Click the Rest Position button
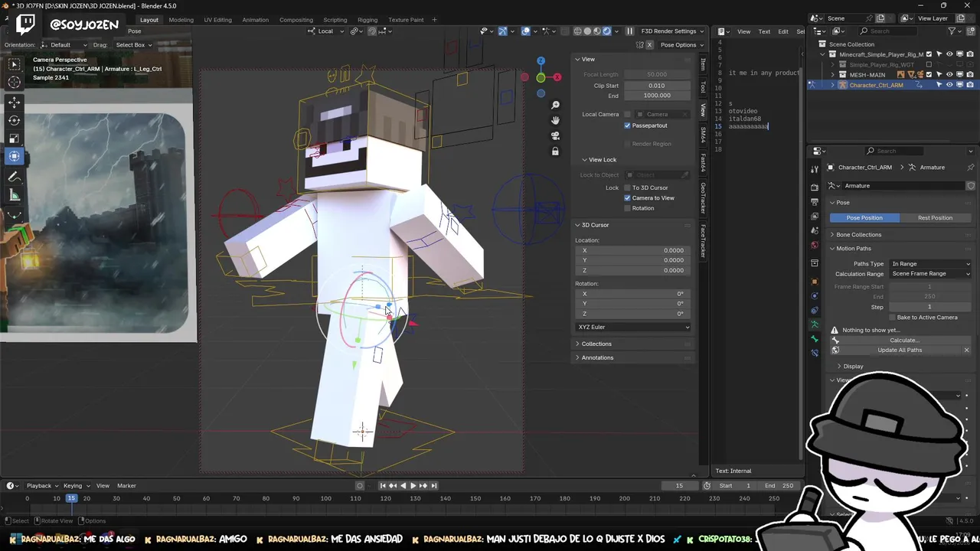Viewport: 980px width, 551px height. (x=935, y=218)
